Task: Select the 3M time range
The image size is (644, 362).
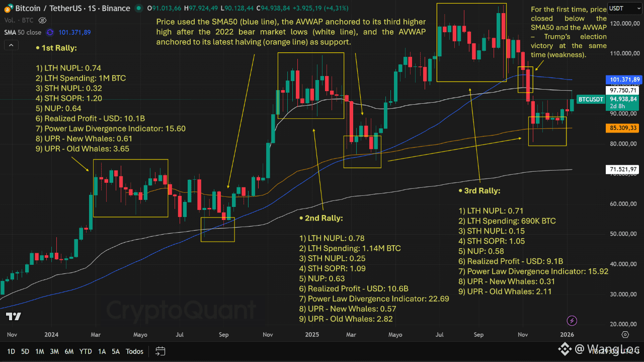Action: 54,351
